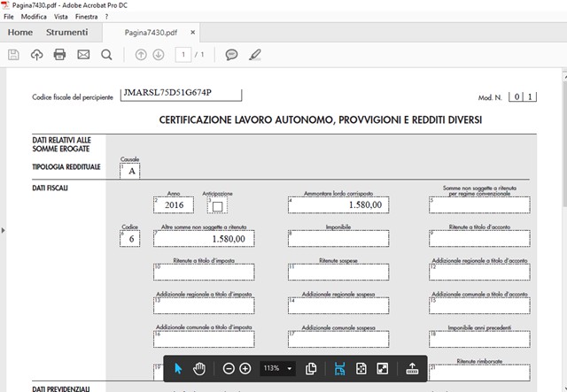
Task: Click the Causale field containing A
Action: coord(130,171)
